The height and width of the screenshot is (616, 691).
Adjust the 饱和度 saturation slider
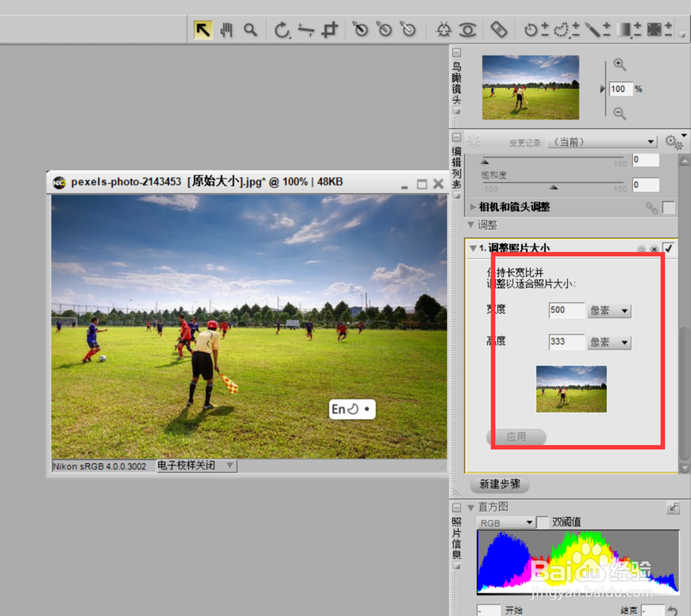click(x=553, y=186)
